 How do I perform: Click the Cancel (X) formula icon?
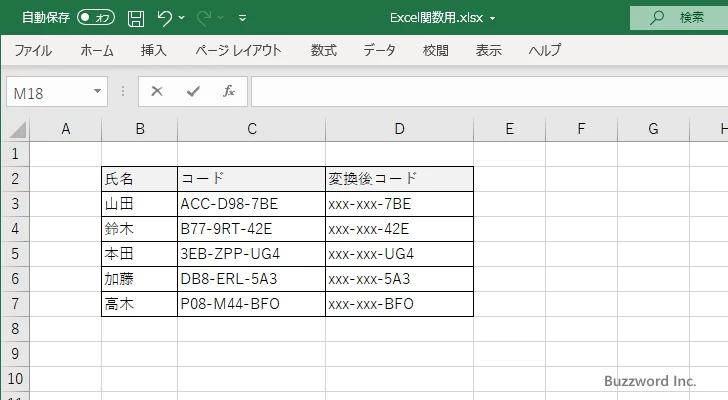[157, 91]
